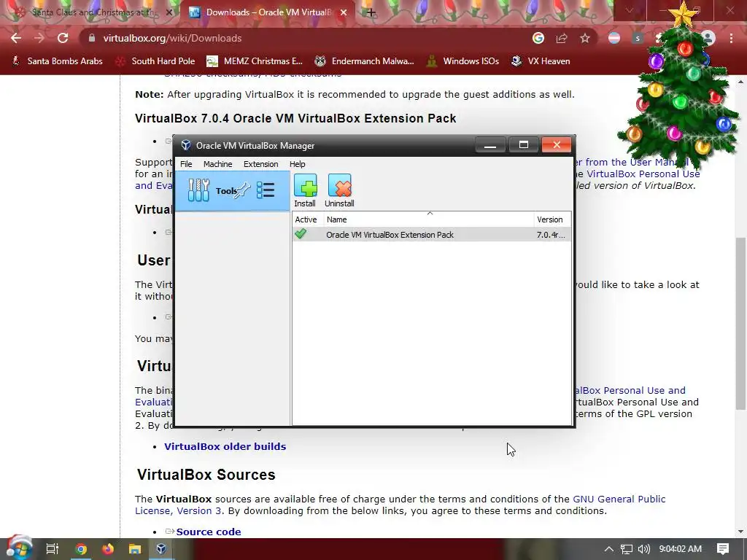Click the Chrome forward arrow
The height and width of the screenshot is (560, 747).
tap(39, 38)
